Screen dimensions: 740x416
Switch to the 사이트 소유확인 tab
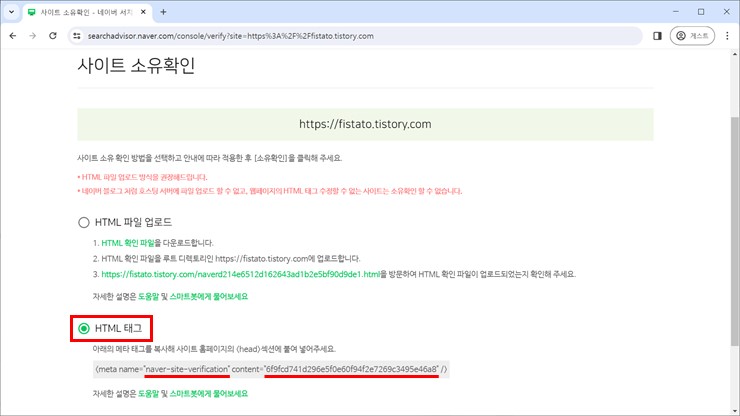pos(87,12)
